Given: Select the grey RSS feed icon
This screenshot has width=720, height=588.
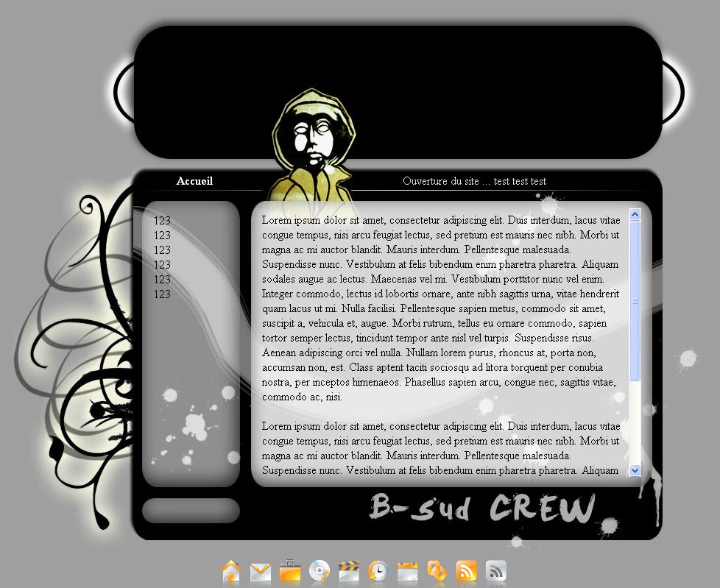Looking at the screenshot, I should (496, 572).
